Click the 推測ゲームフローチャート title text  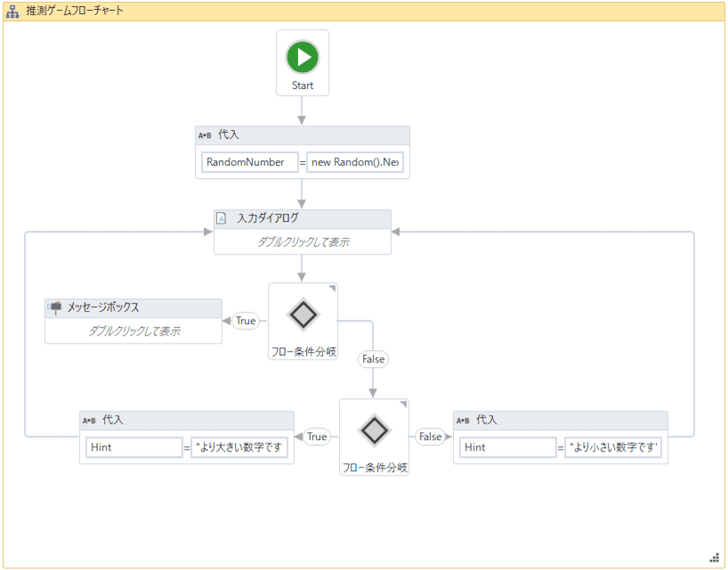75,11
